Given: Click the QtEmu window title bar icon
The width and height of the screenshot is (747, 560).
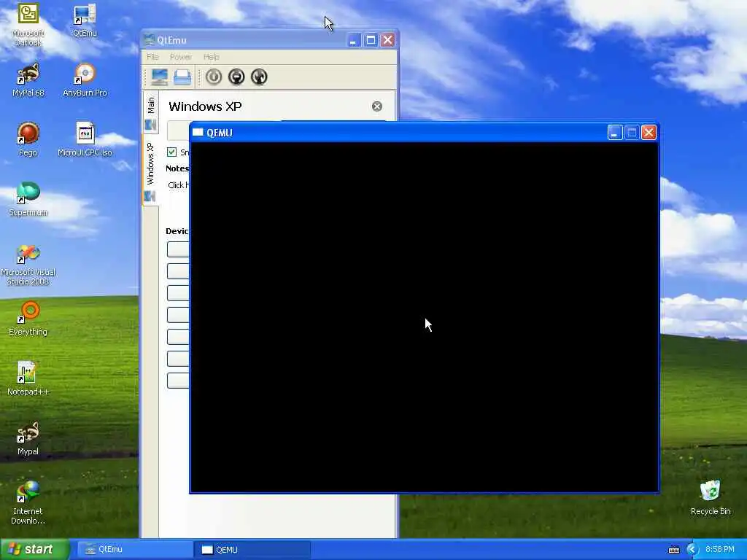Looking at the screenshot, I should point(149,40).
